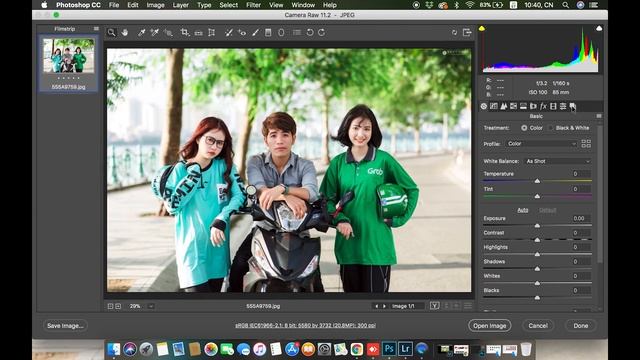Toggle before/after preview Y button

pos(434,306)
